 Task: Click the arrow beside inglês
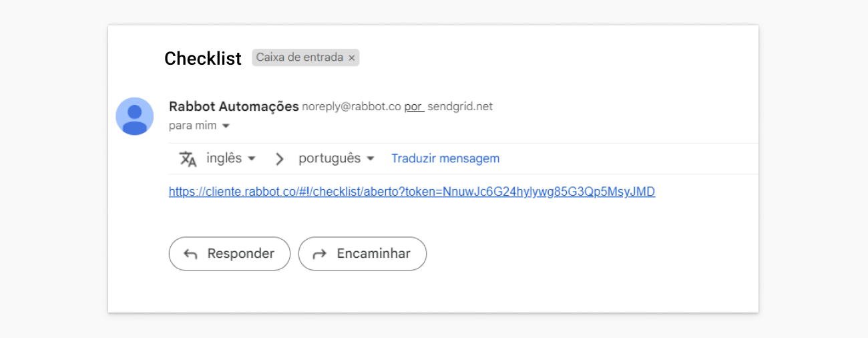pos(252,159)
